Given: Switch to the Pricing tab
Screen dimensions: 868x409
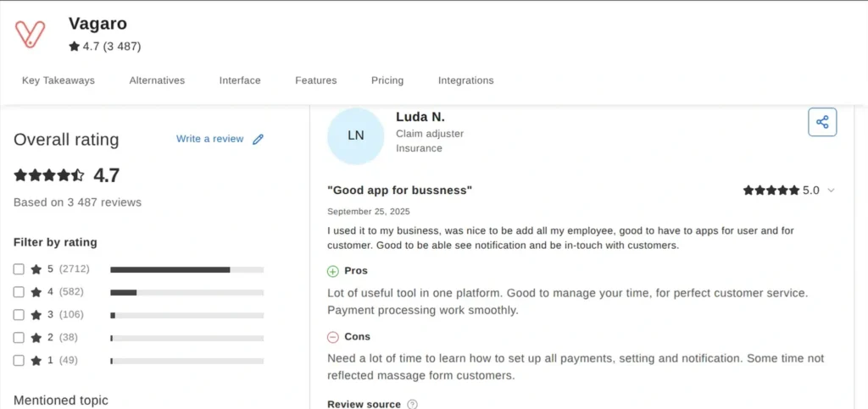Looking at the screenshot, I should click(x=387, y=80).
